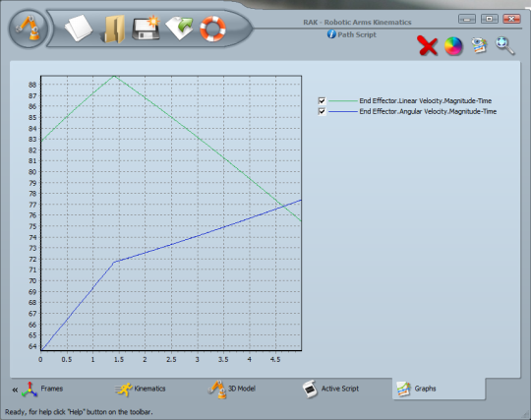Save using the floppy disk icon
This screenshot has height=420, width=531.
147,29
